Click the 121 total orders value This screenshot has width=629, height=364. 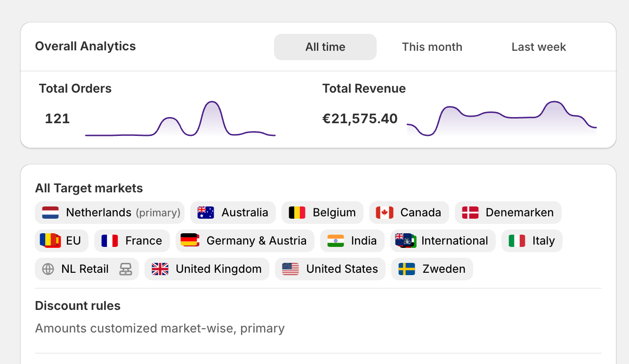57,119
